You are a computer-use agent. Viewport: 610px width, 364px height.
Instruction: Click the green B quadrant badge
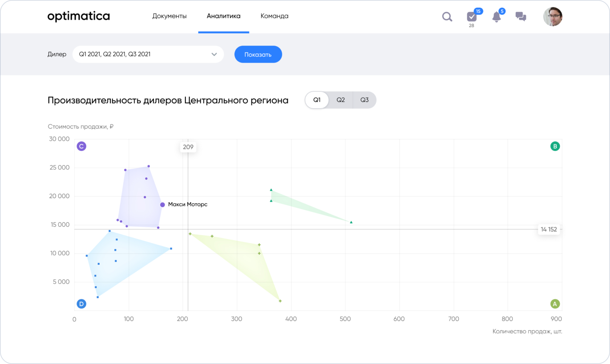click(555, 146)
